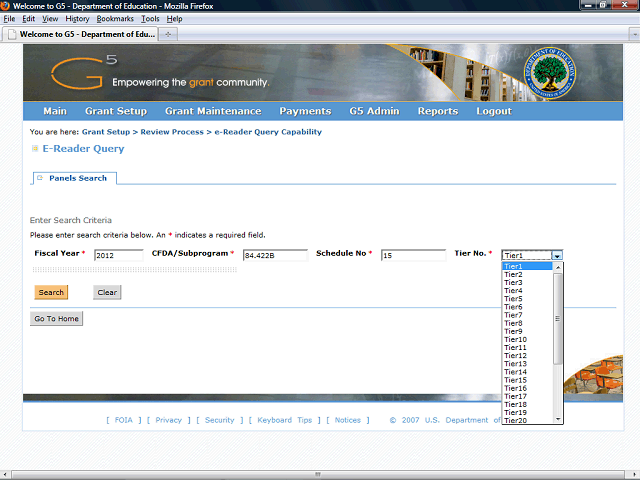Click the Fiscal Year input field
The width and height of the screenshot is (640, 480).
[x=119, y=255]
